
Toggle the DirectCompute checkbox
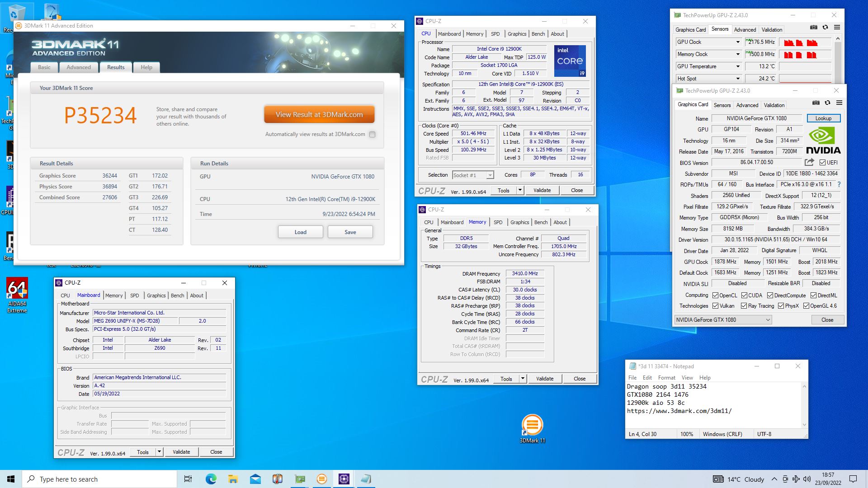coord(770,296)
